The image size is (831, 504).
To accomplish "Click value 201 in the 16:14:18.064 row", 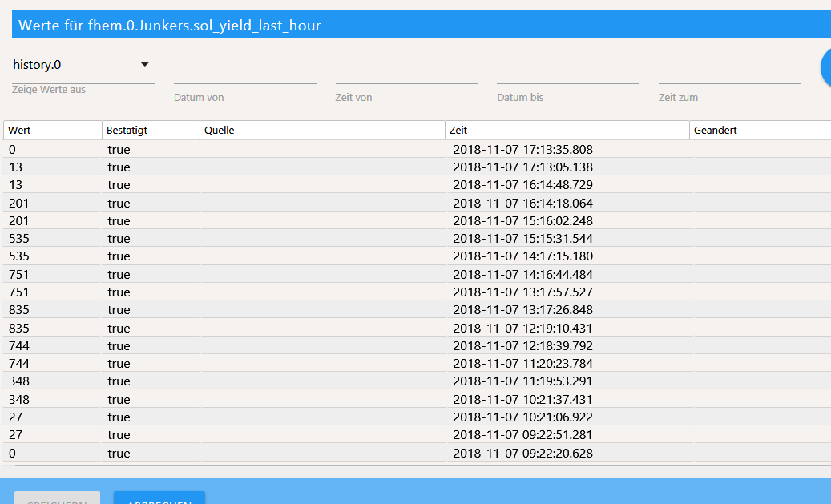I will click(19, 203).
